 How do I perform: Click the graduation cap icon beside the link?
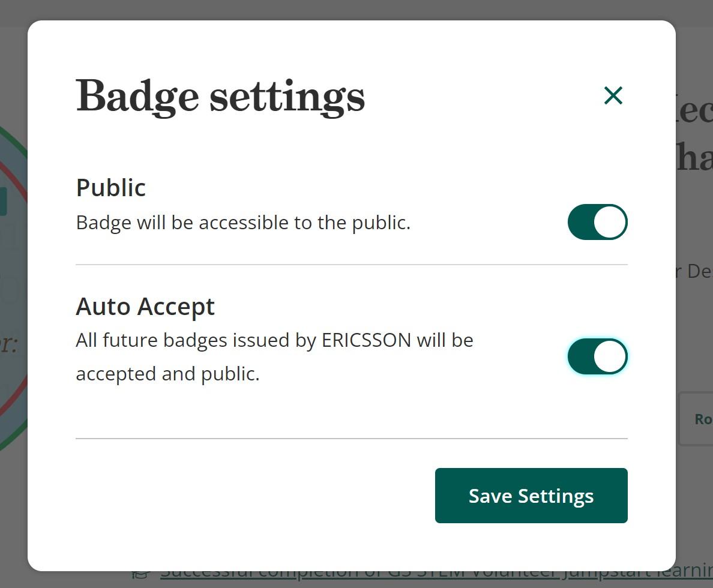(140, 575)
